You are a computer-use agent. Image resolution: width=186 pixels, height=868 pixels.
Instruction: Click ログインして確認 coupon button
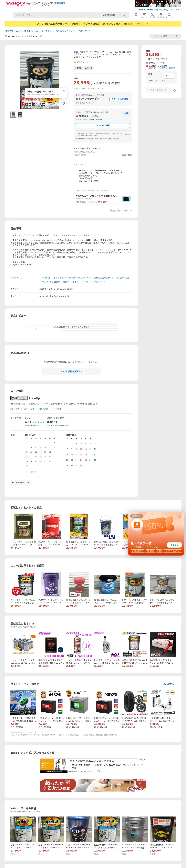[120, 99]
